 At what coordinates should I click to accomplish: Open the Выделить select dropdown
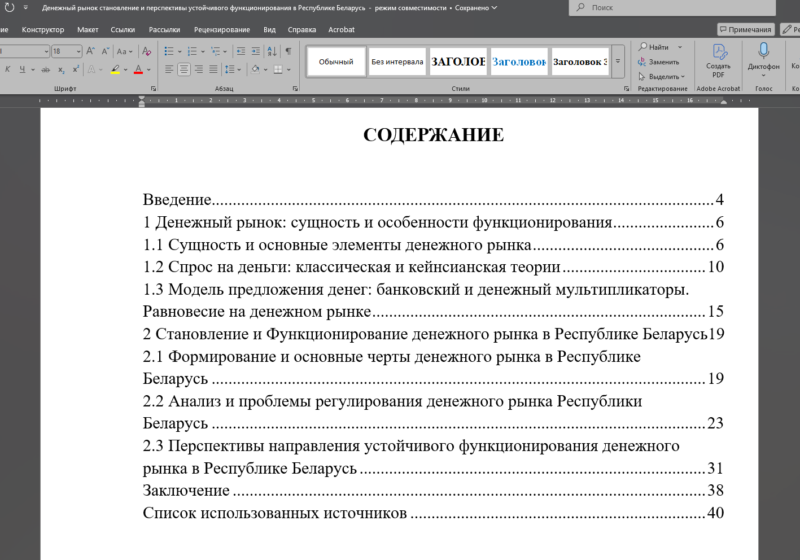tap(662, 77)
